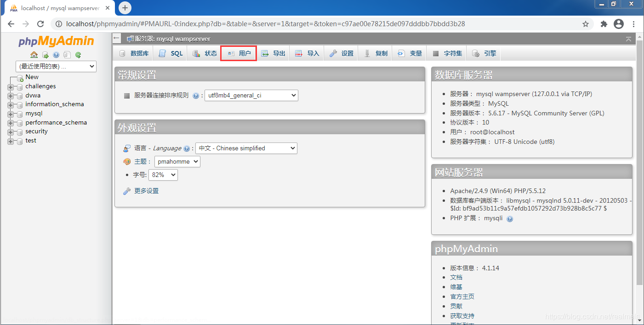
Task: Open the SQL tab
Action: [x=170, y=53]
